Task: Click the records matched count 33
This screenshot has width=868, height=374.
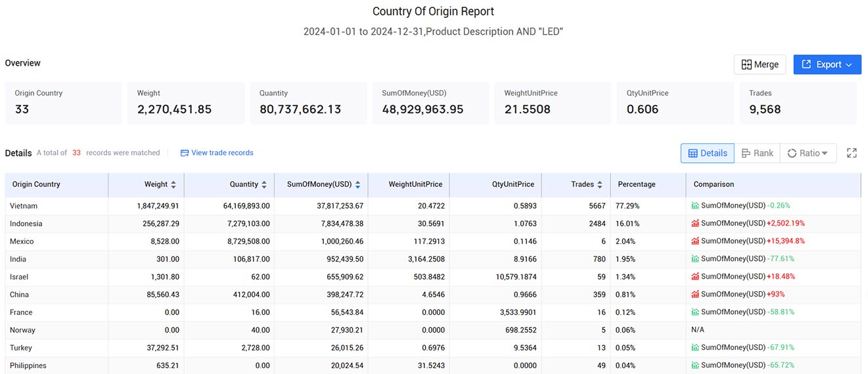Action: point(76,152)
